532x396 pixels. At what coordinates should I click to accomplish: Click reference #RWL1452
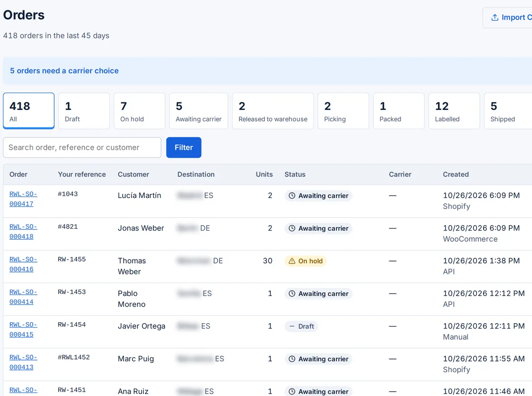[73, 357]
